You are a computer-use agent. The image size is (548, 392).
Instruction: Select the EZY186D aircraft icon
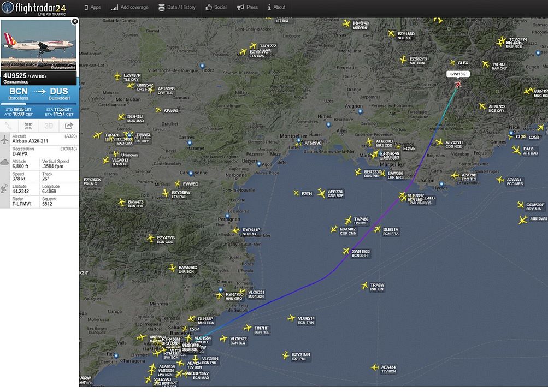[391, 33]
